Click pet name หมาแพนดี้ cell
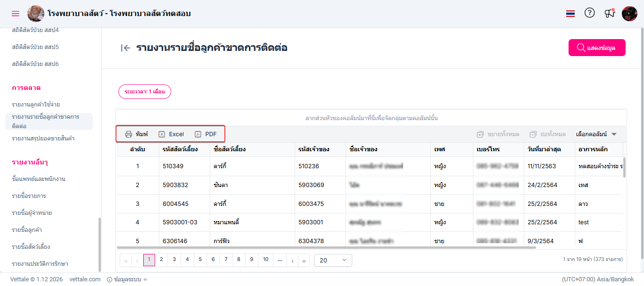The width and height of the screenshot is (644, 286). click(252, 222)
